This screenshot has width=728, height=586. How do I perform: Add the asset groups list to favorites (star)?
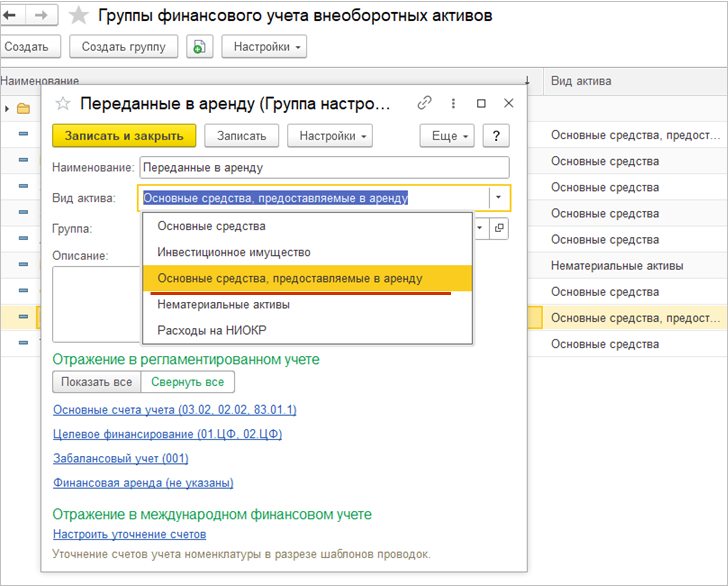pyautogui.click(x=79, y=16)
